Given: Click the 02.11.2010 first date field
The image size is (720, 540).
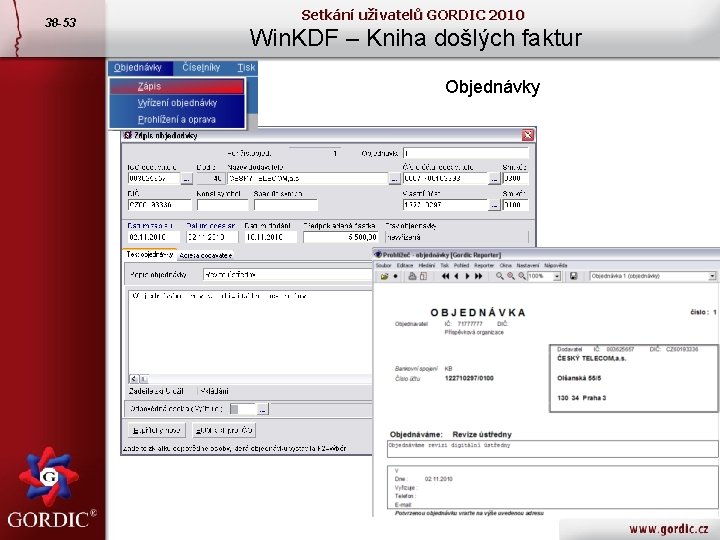Looking at the screenshot, I should point(153,237).
